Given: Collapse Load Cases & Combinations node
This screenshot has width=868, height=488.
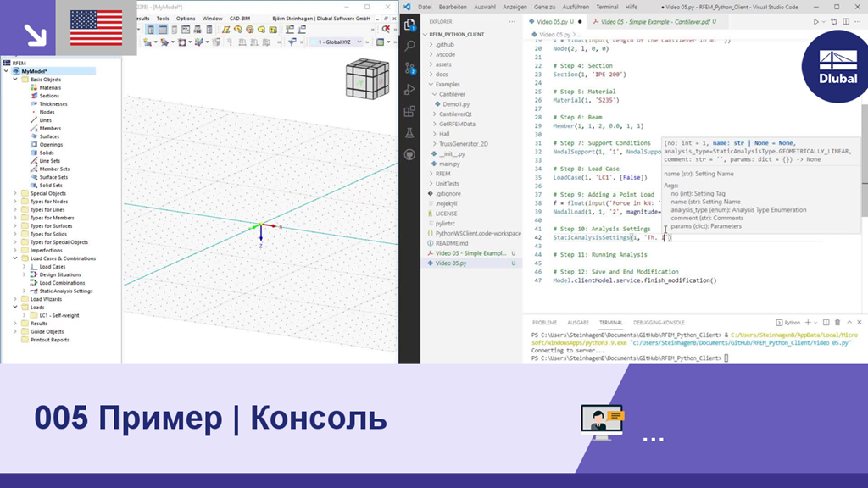Looking at the screenshot, I should [x=15, y=258].
